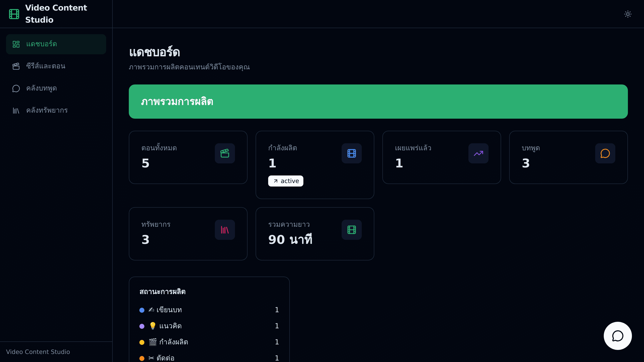Click the value 5 in ตอนทั้งหมด card
Screen dimensions: 644x362
click(x=145, y=163)
